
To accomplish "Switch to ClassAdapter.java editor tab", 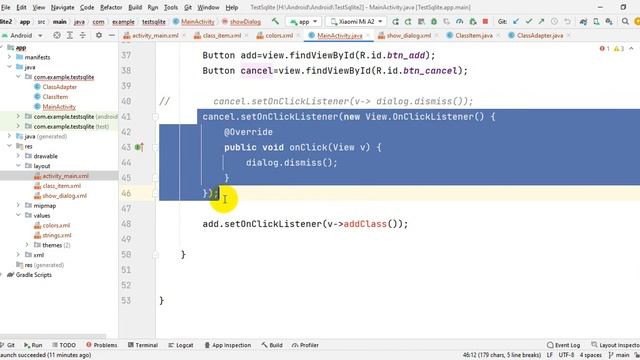I will [540, 36].
